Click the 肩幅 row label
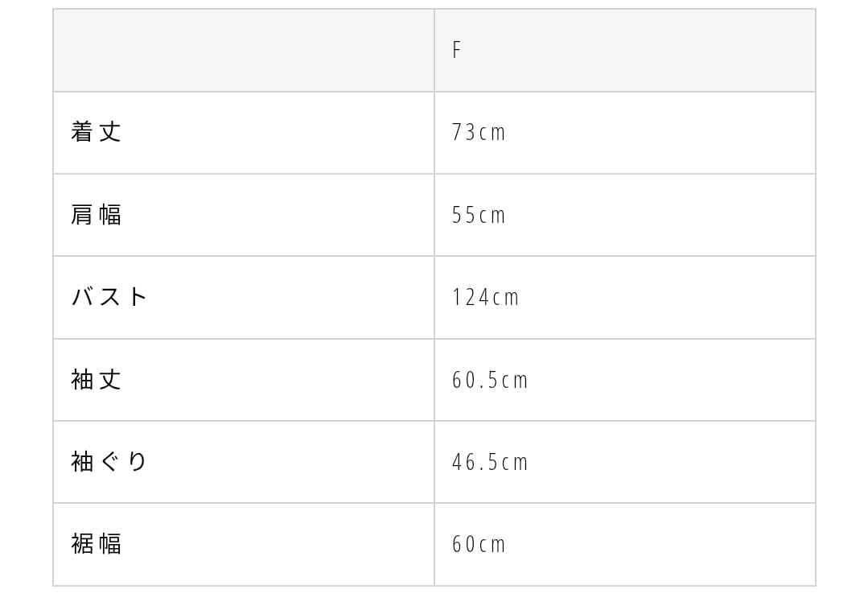The width and height of the screenshot is (868, 610). tap(97, 215)
